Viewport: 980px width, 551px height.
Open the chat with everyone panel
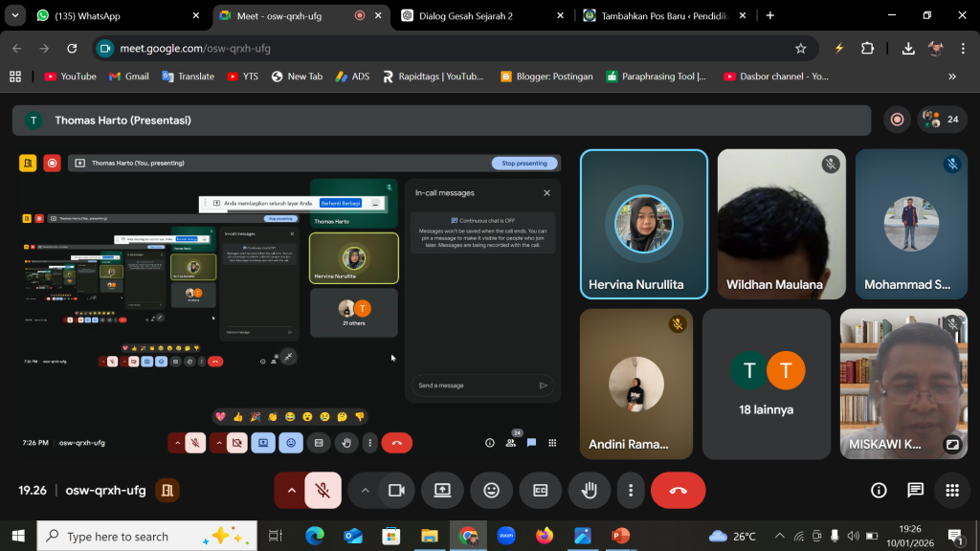(x=915, y=491)
